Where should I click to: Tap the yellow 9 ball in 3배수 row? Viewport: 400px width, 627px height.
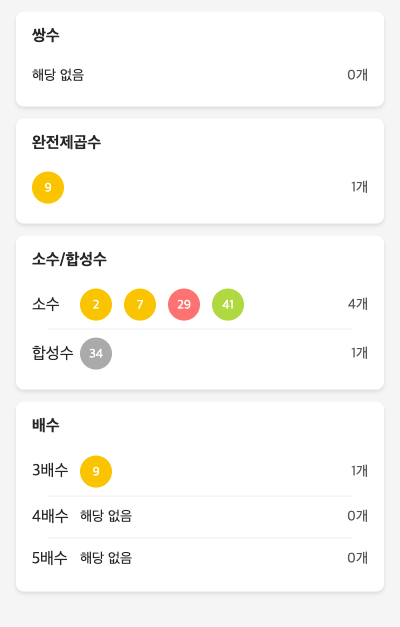point(96,471)
